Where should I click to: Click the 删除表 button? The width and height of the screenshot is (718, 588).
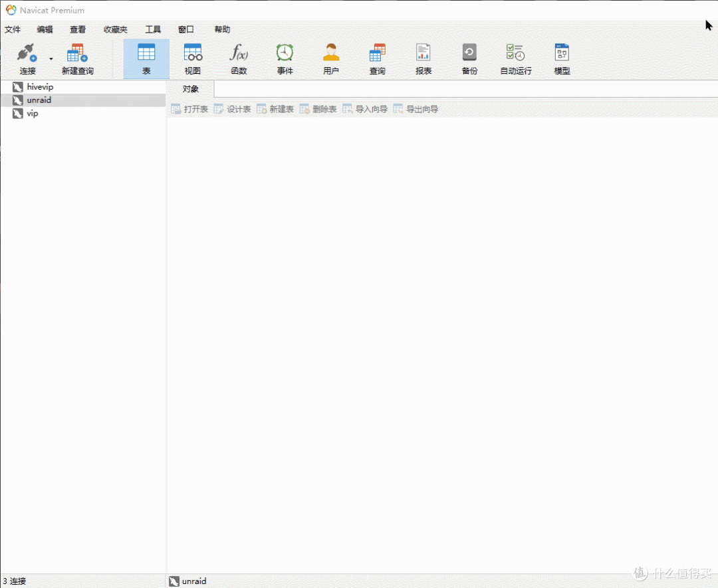[x=318, y=109]
